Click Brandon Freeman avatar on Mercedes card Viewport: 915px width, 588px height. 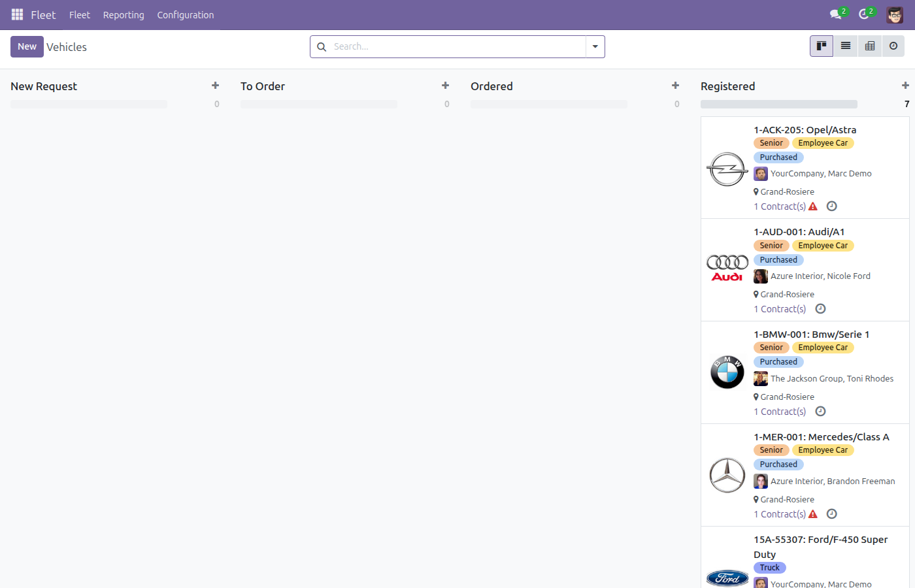[761, 482]
